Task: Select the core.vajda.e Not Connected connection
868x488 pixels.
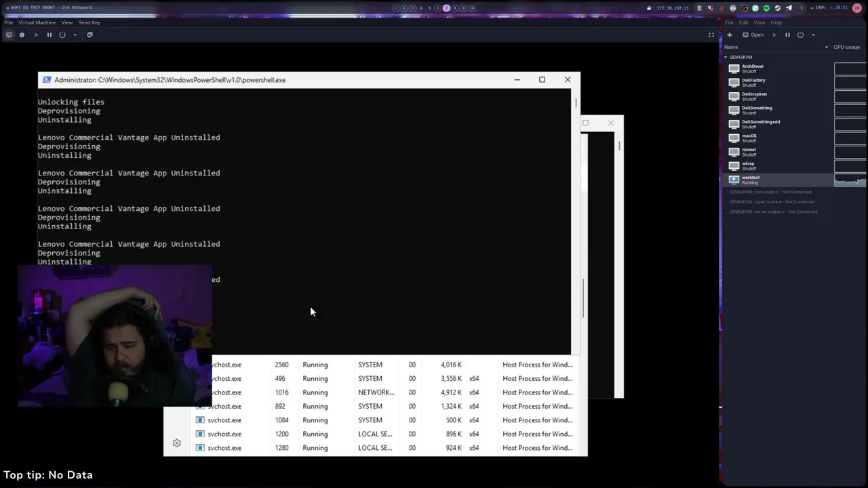Action: pos(770,192)
